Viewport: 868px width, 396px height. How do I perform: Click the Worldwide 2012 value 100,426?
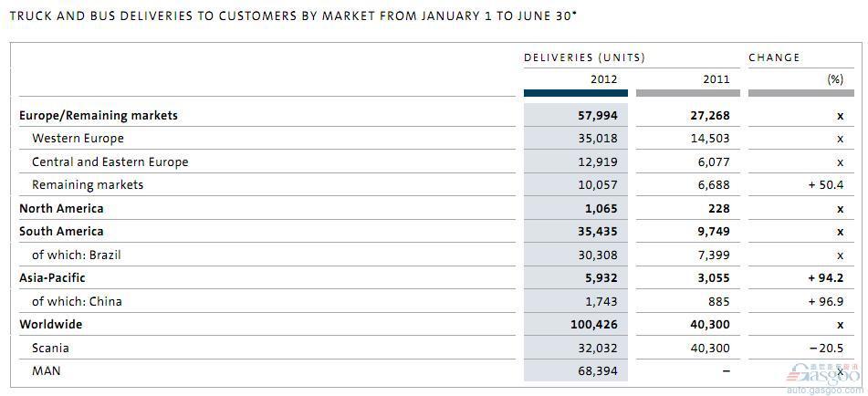(x=593, y=325)
